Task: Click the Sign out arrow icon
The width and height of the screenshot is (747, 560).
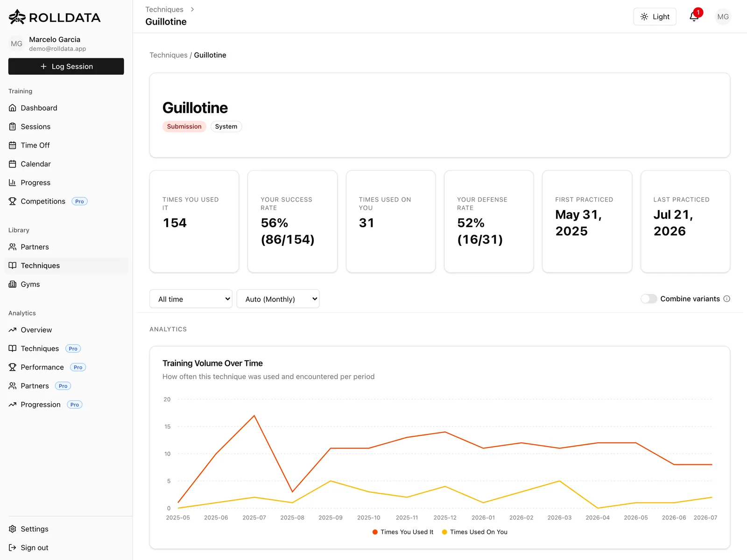Action: click(13, 547)
